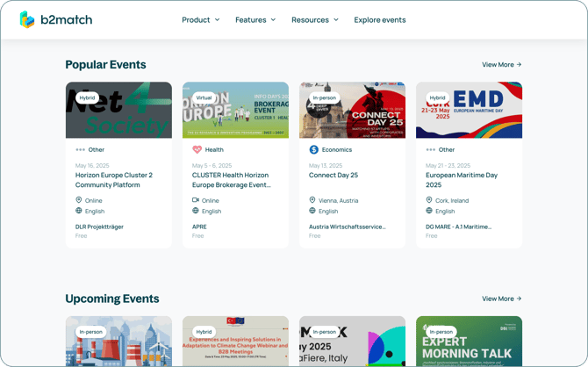Click the Vienna, Austria location text
Image resolution: width=588 pixels, height=367 pixels.
click(x=338, y=201)
